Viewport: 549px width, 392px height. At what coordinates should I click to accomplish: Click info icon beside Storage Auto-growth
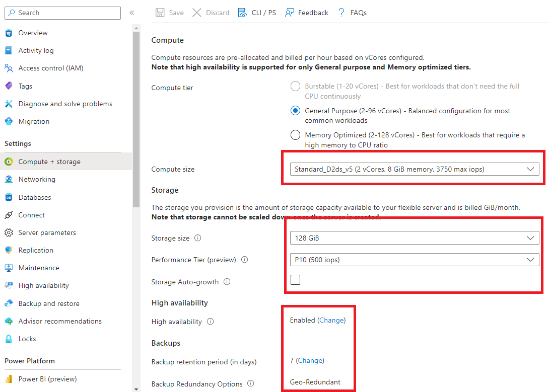click(x=227, y=281)
